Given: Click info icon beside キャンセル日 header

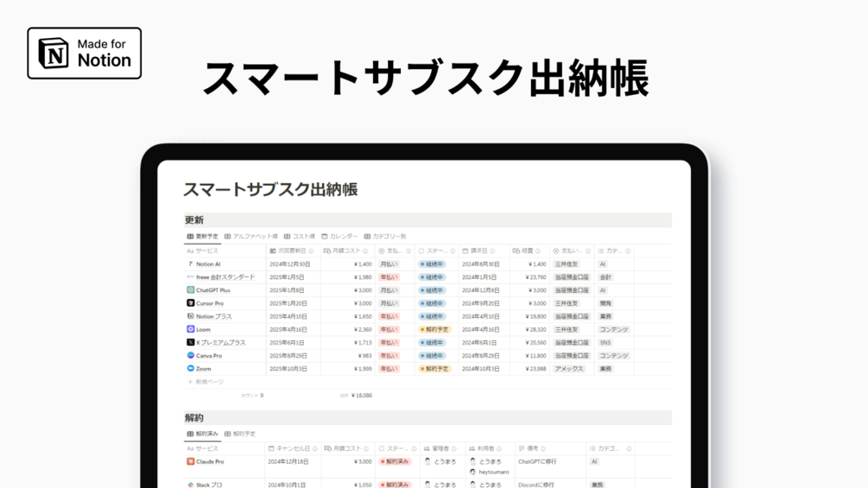Looking at the screenshot, I should (315, 449).
